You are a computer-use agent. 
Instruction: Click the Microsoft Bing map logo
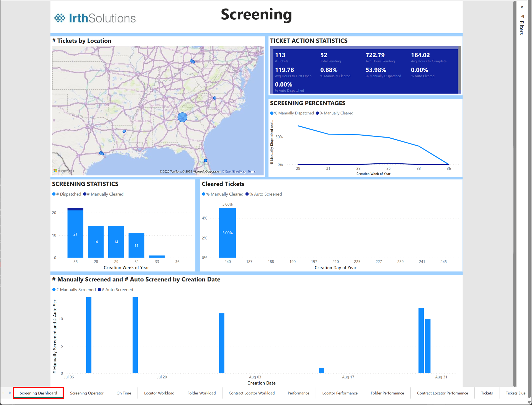(x=63, y=171)
